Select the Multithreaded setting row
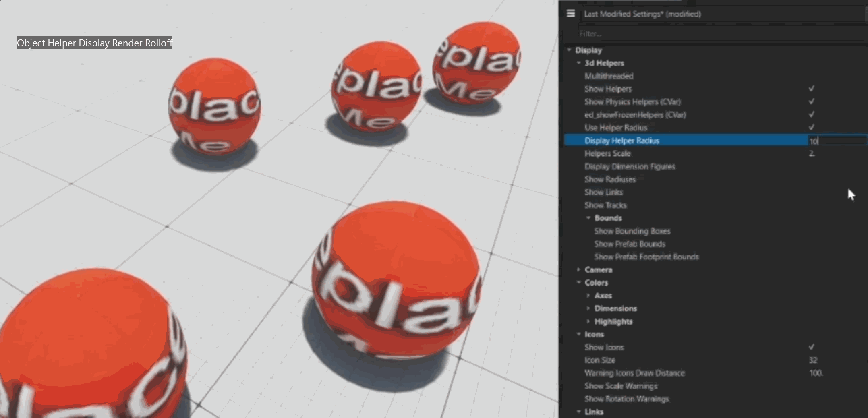868x418 pixels. coord(715,76)
